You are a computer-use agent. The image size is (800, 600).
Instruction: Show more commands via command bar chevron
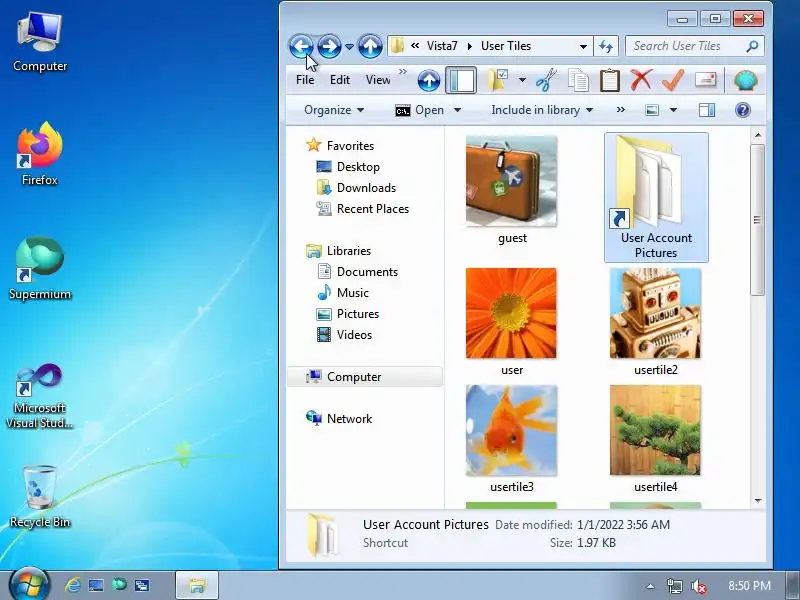point(620,110)
